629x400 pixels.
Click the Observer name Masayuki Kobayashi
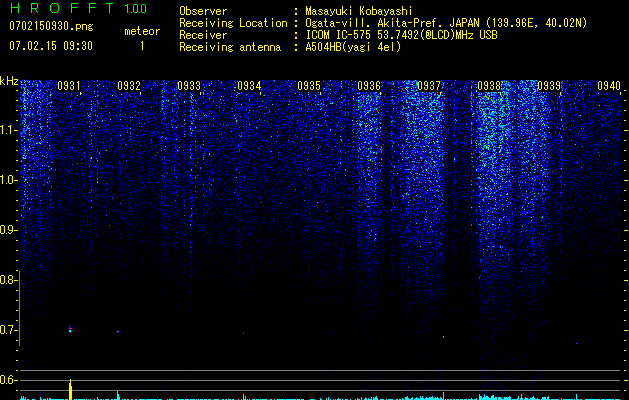click(359, 11)
